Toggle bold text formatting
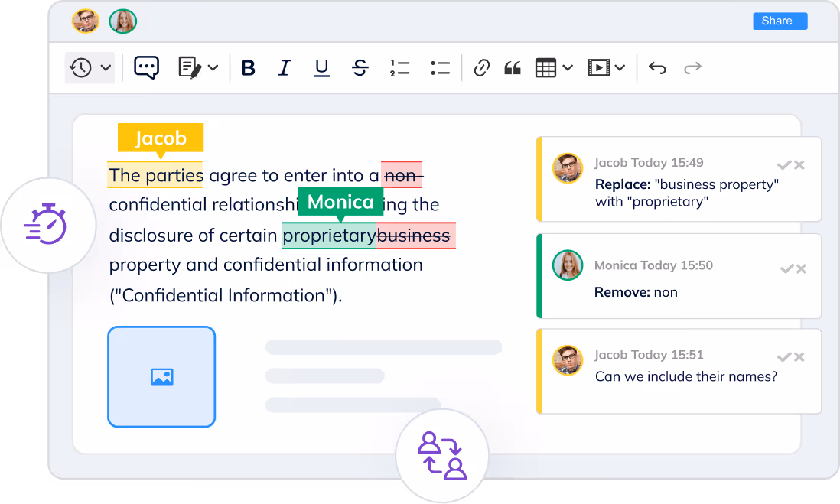 point(248,68)
